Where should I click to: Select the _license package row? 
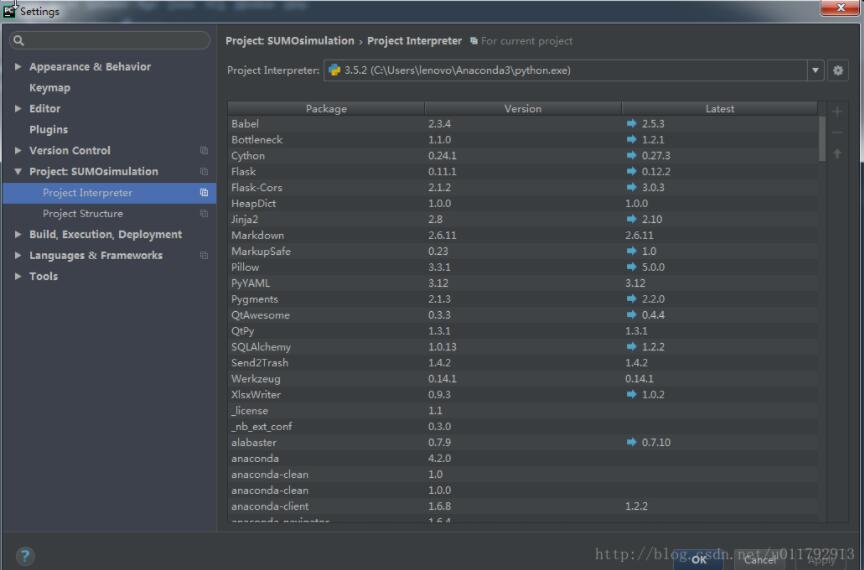point(523,411)
